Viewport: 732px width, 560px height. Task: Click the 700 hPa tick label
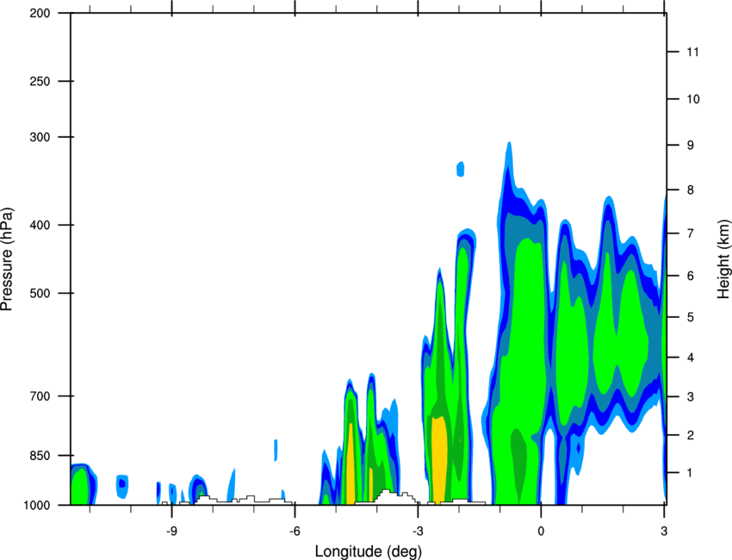[40, 396]
